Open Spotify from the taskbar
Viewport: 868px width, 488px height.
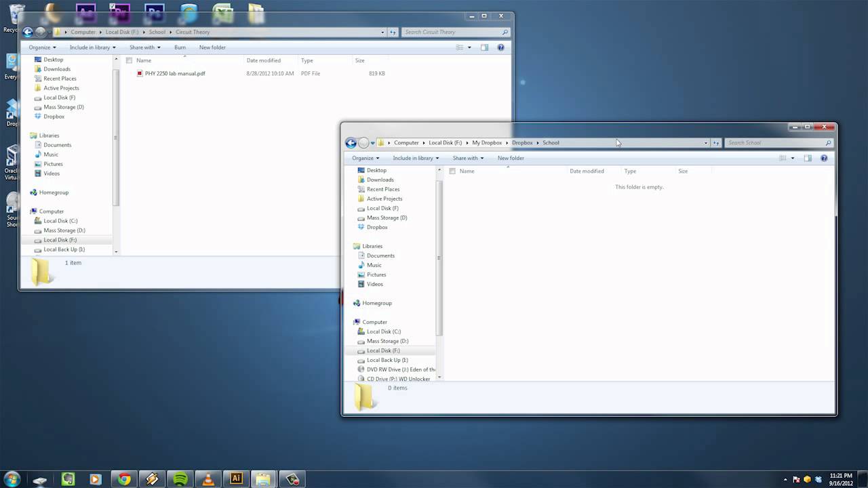point(180,479)
